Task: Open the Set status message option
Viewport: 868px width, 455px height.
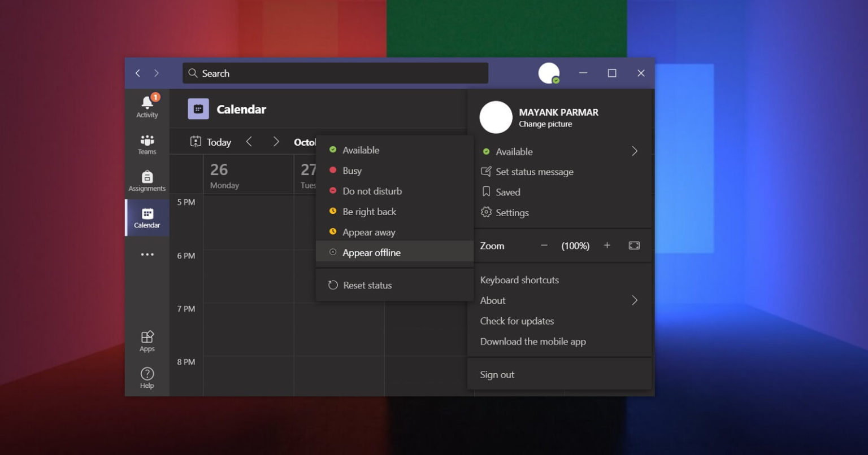Action: click(x=533, y=172)
